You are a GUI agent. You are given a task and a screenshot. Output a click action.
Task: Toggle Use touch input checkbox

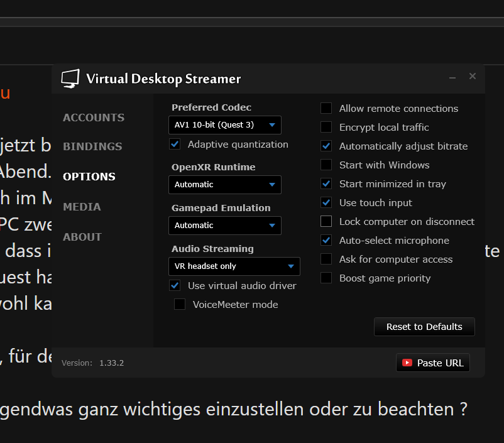(326, 202)
